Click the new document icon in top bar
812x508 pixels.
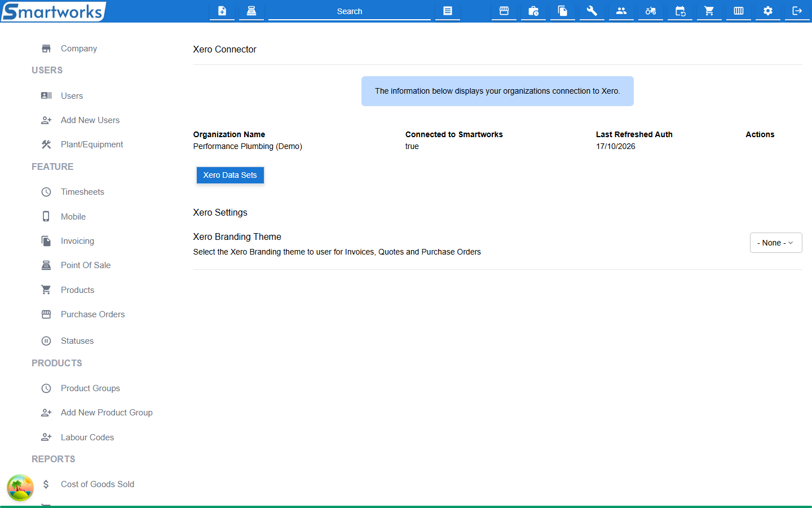pos(222,11)
